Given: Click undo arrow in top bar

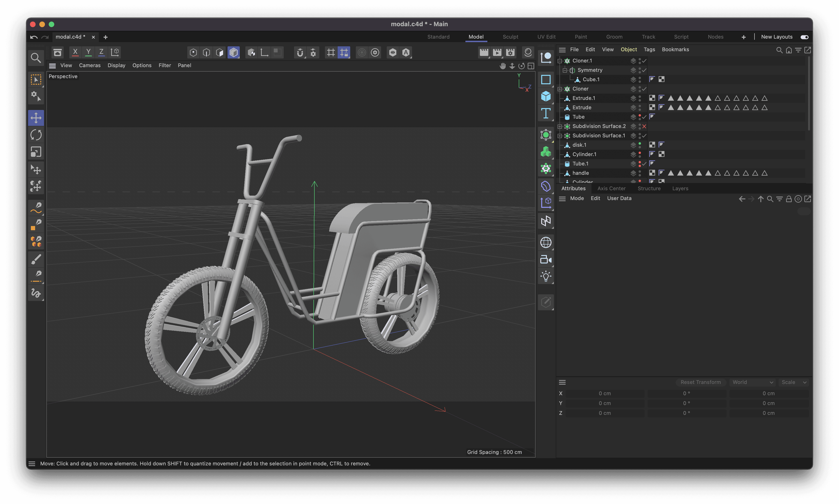Looking at the screenshot, I should [x=34, y=37].
